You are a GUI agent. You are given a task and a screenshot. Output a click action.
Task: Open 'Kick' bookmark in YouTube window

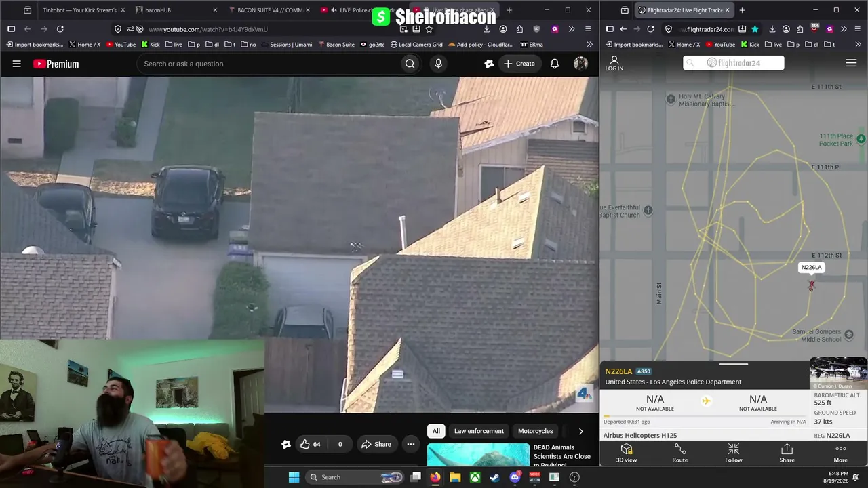click(151, 45)
